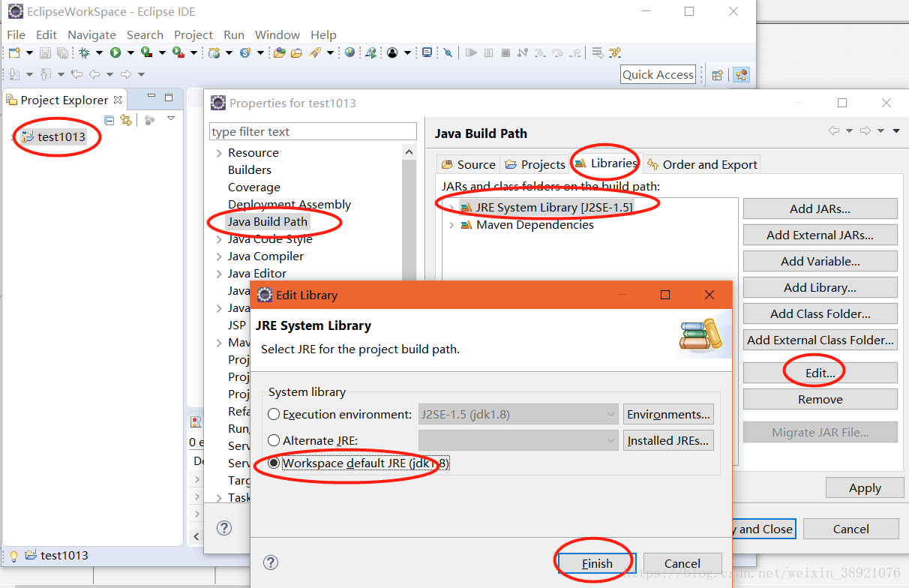Viewport: 909px width, 588px height.
Task: Click the New file wizard toolbar icon
Action: (14, 52)
